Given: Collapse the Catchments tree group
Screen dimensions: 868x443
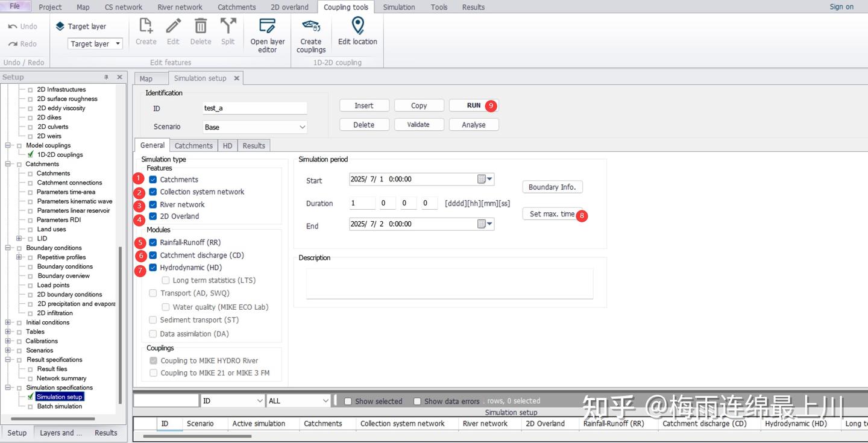Looking at the screenshot, I should [x=8, y=164].
